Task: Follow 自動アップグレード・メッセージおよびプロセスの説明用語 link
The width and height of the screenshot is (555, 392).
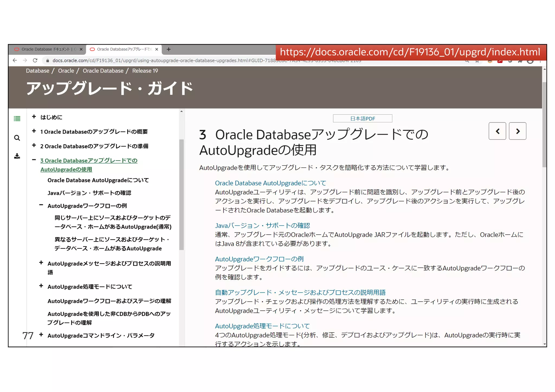Action: (x=300, y=292)
